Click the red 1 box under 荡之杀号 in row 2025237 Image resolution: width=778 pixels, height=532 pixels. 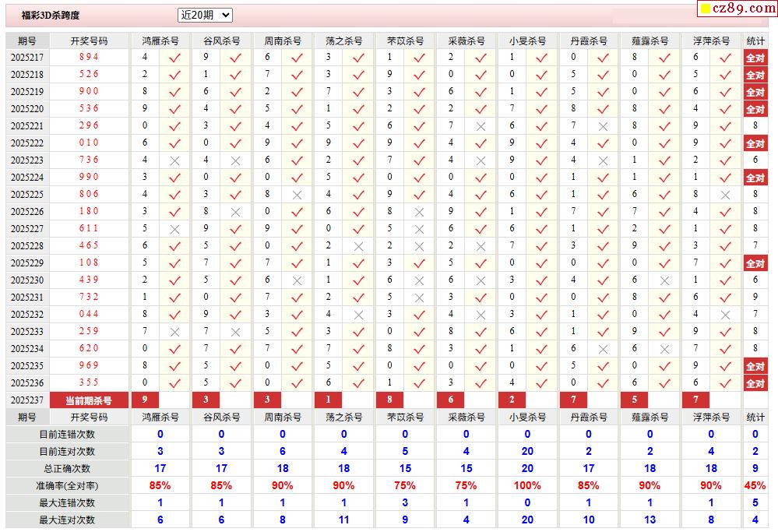point(329,400)
